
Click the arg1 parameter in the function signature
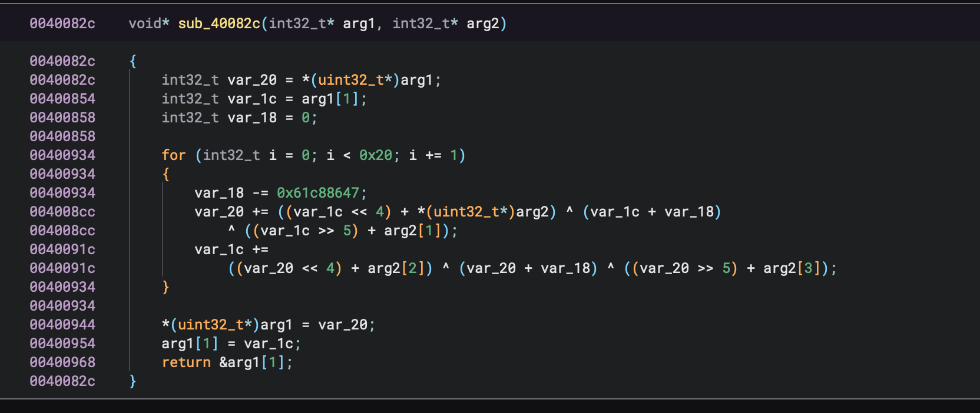pos(359,24)
